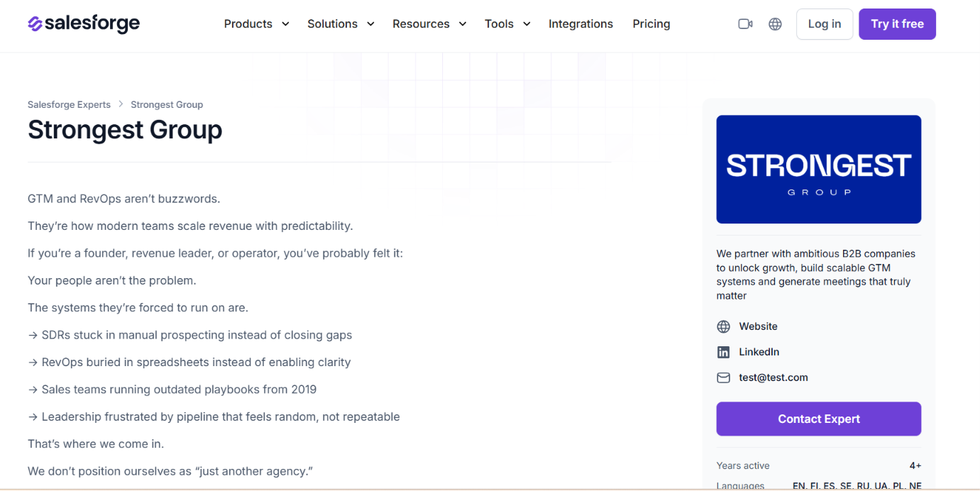The image size is (980, 491).
Task: Open the Salesforge Experts breadcrumb link
Action: pyautogui.click(x=69, y=104)
